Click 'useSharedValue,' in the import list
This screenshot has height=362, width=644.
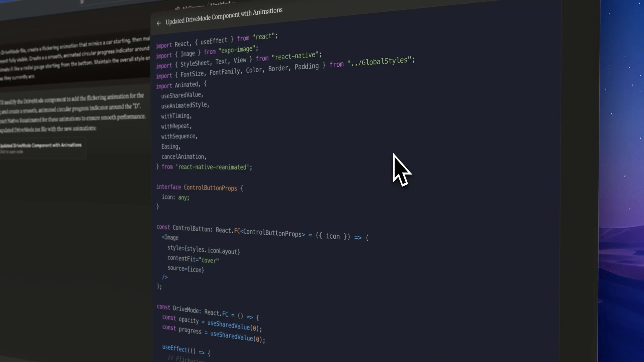coord(182,95)
